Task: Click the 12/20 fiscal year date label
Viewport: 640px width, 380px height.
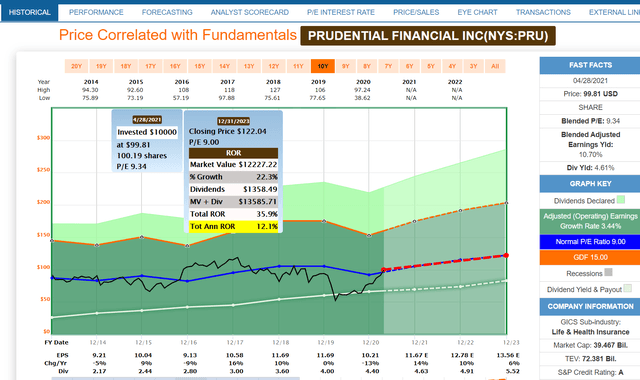Action: point(371,342)
